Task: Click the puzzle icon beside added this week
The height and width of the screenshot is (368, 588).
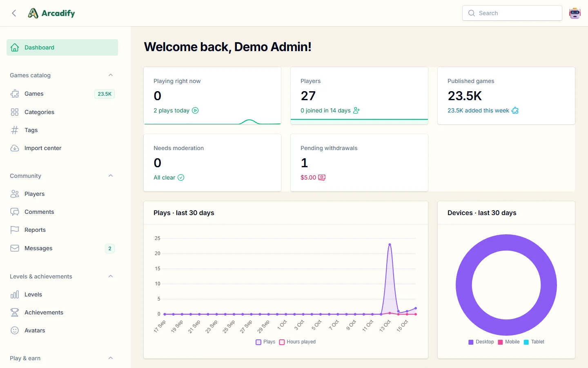Action: point(515,110)
